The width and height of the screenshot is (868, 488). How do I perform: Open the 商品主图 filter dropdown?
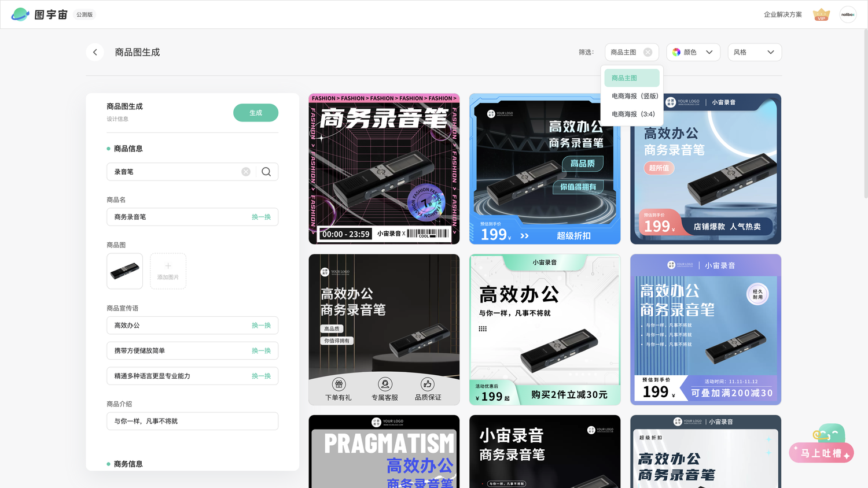tap(632, 52)
